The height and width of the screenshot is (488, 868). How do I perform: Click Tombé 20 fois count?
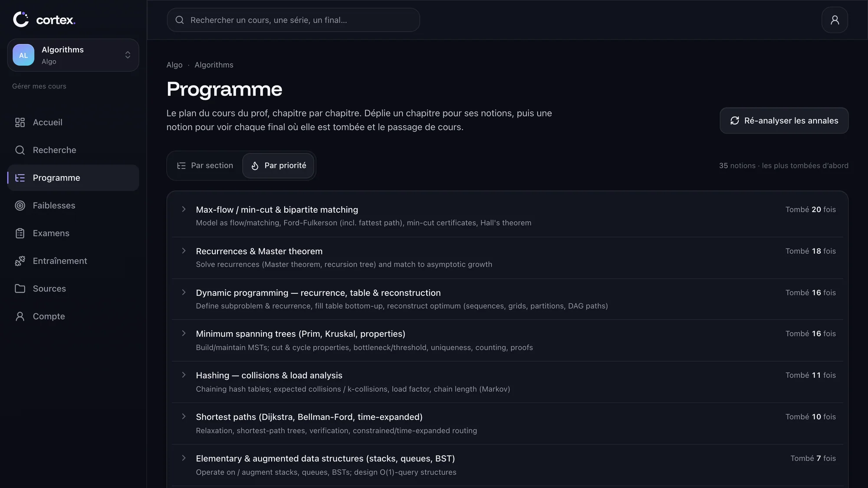[x=810, y=210]
